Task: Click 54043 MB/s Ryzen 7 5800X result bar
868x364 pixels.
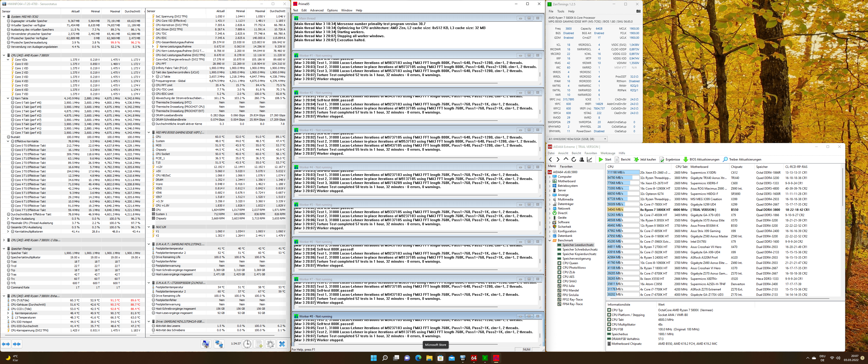Action: point(623,210)
